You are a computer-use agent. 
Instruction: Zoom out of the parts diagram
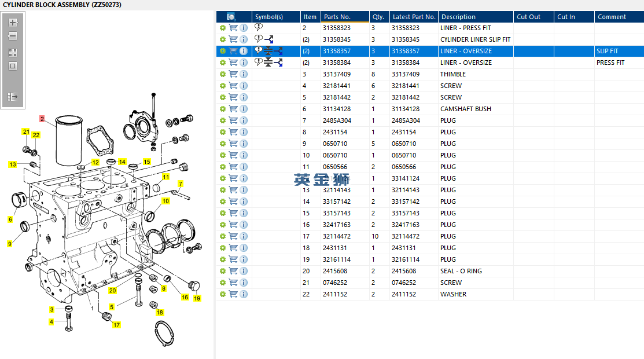(13, 36)
